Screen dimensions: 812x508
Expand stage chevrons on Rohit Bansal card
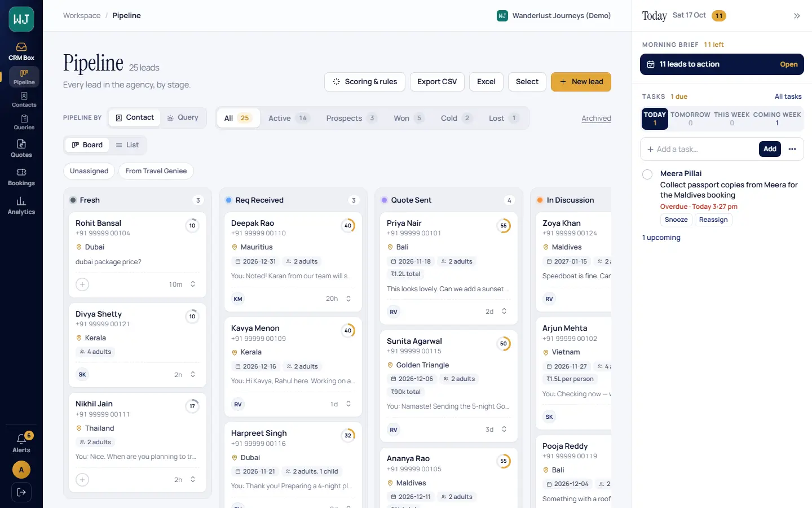point(193,284)
